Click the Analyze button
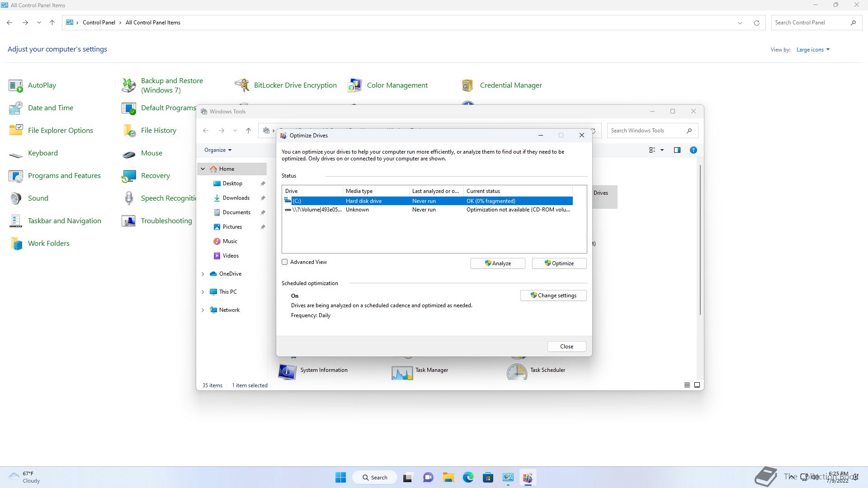This screenshot has height=488, width=868. pos(498,263)
